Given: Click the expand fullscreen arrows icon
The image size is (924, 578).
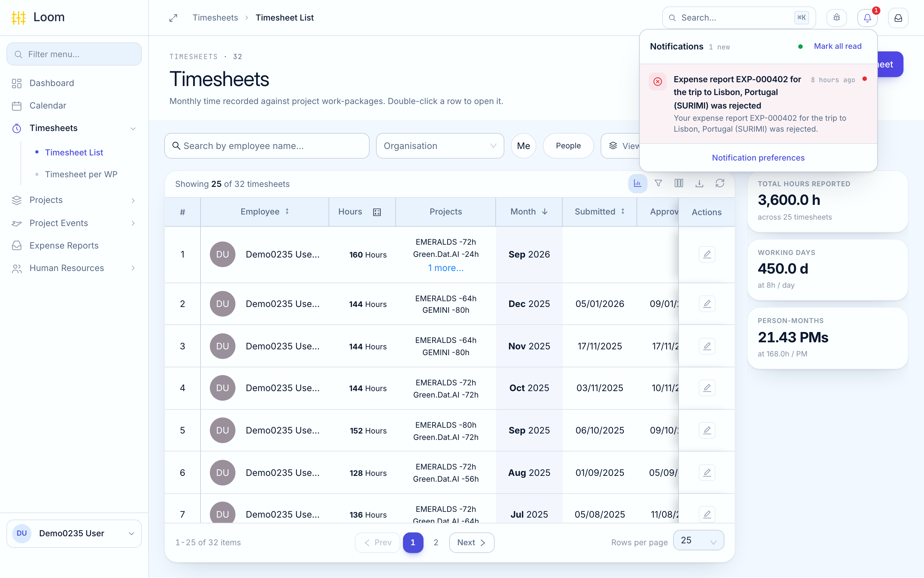Looking at the screenshot, I should [x=173, y=18].
